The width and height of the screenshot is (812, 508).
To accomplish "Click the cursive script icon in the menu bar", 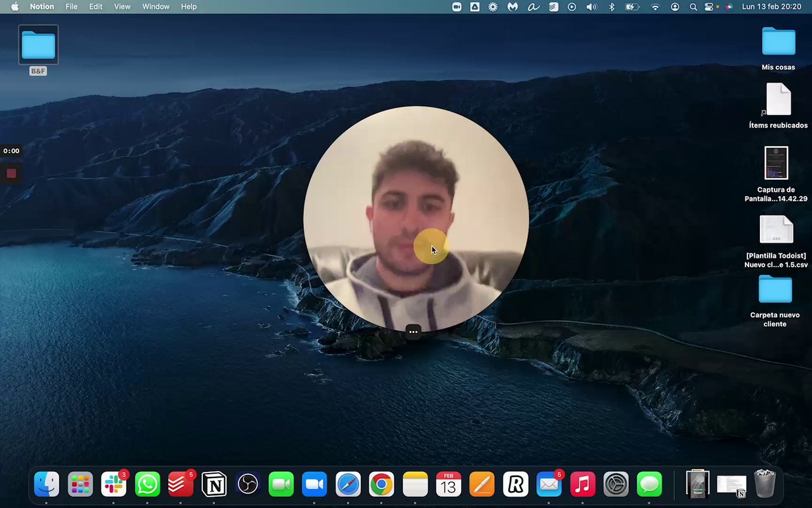I will tap(534, 6).
